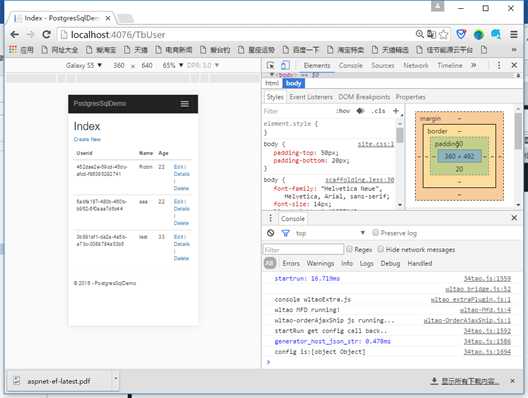Open the hamburger menu in PostgresSqlDemo navbar

click(185, 104)
